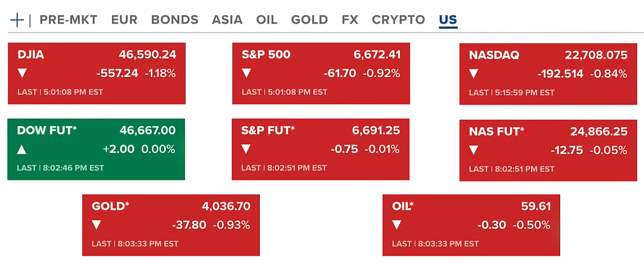Click the NASDAQ down arrow indicator
This screenshot has width=644, height=263.
[474, 74]
